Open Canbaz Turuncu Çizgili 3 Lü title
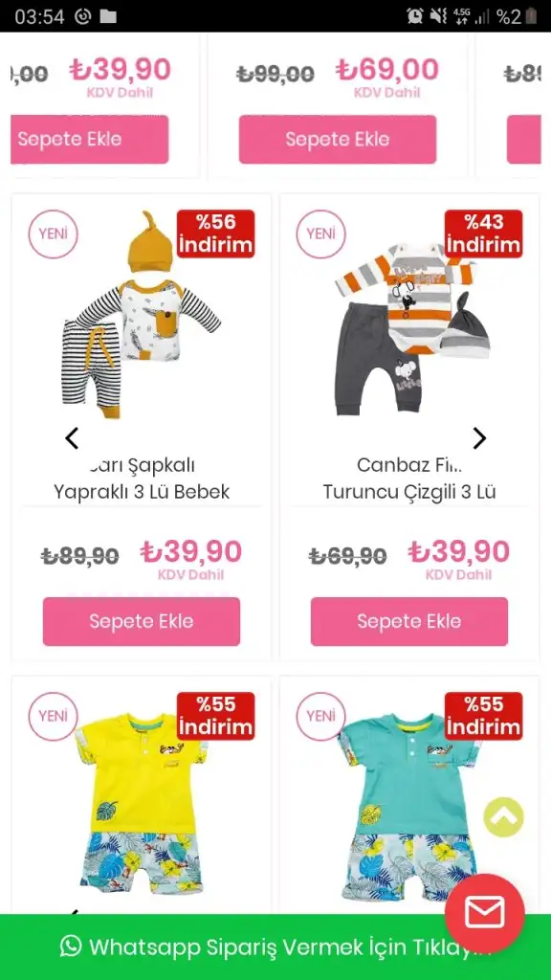The image size is (551, 980). 409,479
